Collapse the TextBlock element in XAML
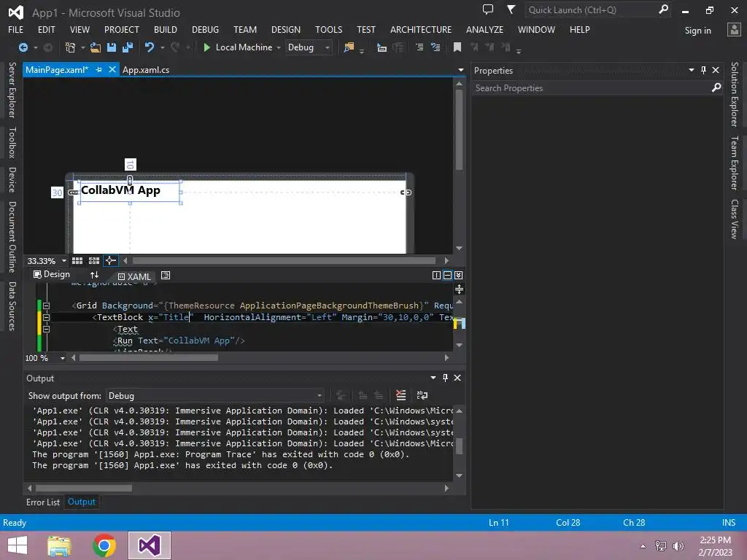The image size is (747, 560). [x=46, y=317]
